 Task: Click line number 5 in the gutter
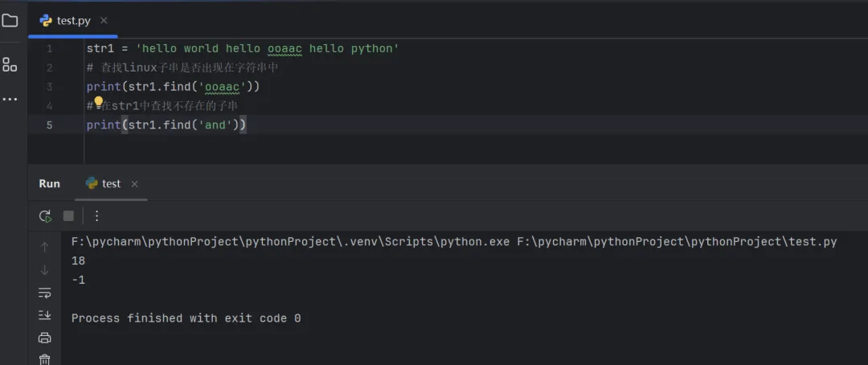49,125
